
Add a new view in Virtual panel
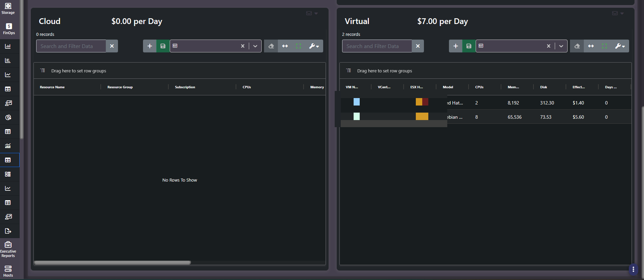(x=456, y=46)
